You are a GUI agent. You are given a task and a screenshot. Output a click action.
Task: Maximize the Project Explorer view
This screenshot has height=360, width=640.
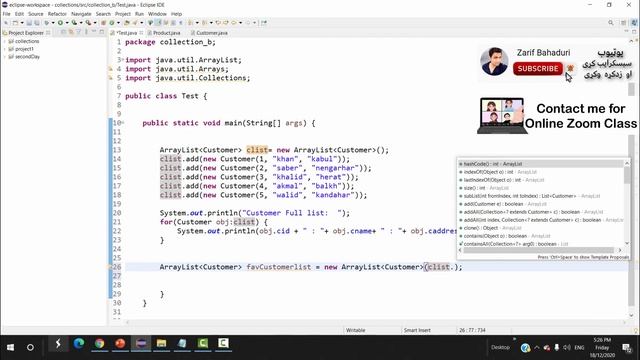click(x=101, y=33)
